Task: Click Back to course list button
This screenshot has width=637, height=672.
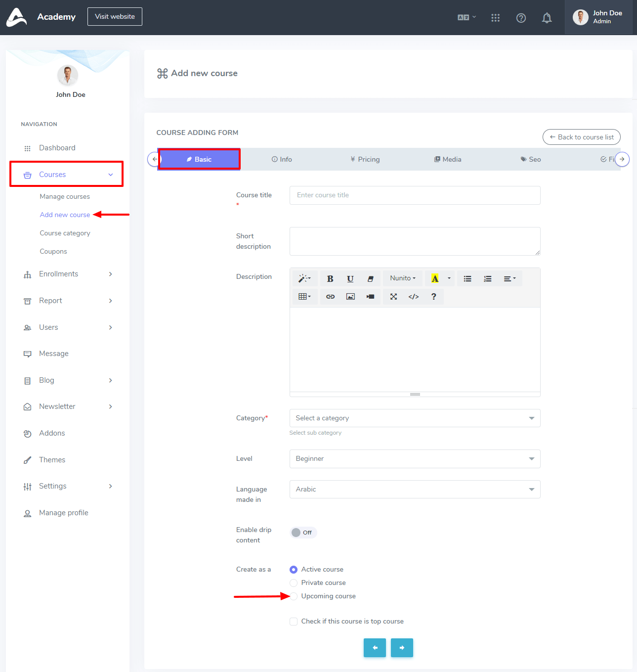Action: click(581, 137)
